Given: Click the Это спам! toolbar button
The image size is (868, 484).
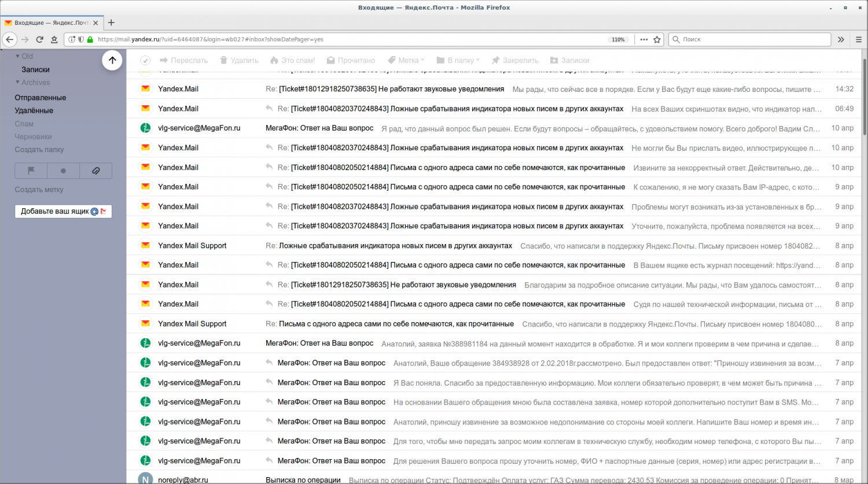Looking at the screenshot, I should point(292,60).
